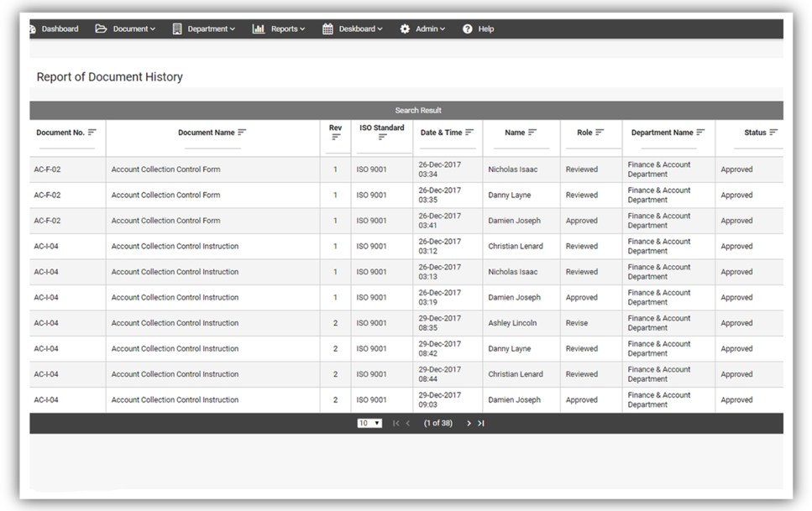Click the Report of Document History title
812x511 pixels.
pos(110,77)
